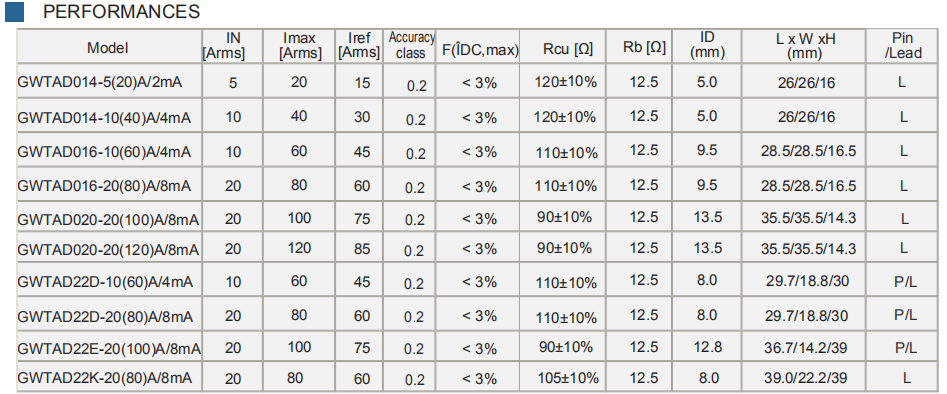Image resolution: width=947 pixels, height=394 pixels.
Task: Click the GWTAD22D-10(60)A/4mA model name
Action: pyautogui.click(x=105, y=282)
